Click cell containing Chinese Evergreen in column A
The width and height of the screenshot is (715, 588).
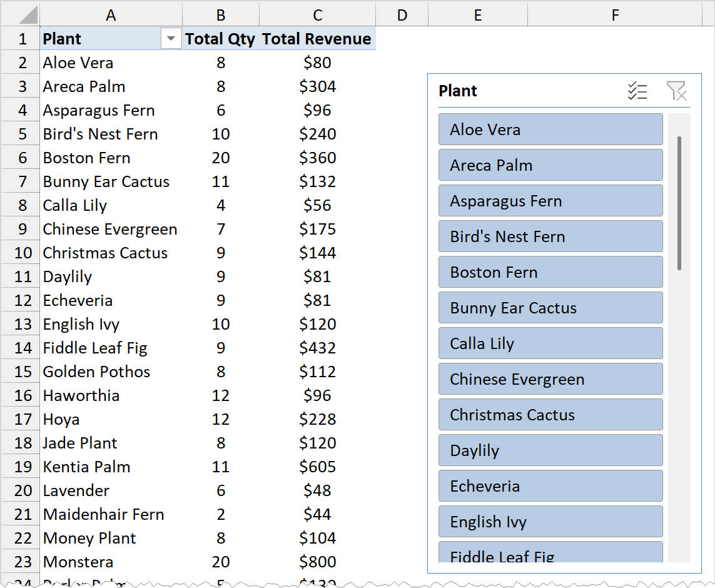click(111, 229)
